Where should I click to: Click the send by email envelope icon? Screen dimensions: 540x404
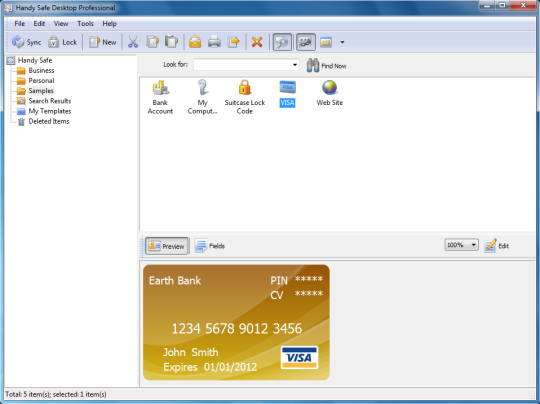(x=195, y=42)
